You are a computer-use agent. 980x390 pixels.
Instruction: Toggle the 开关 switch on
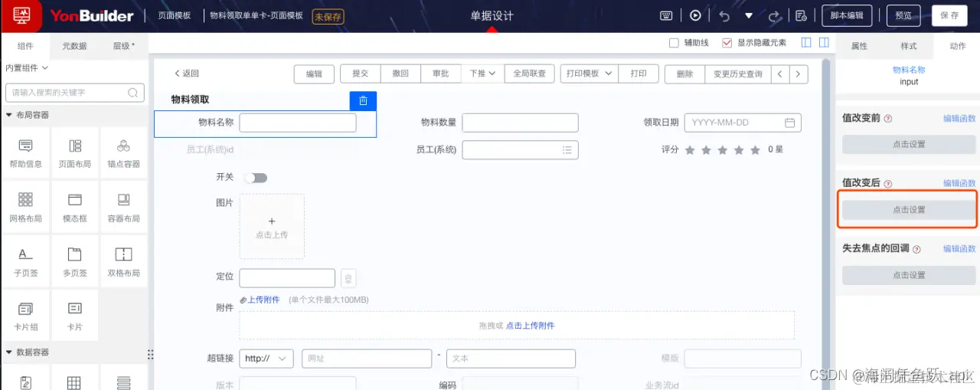[256, 178]
